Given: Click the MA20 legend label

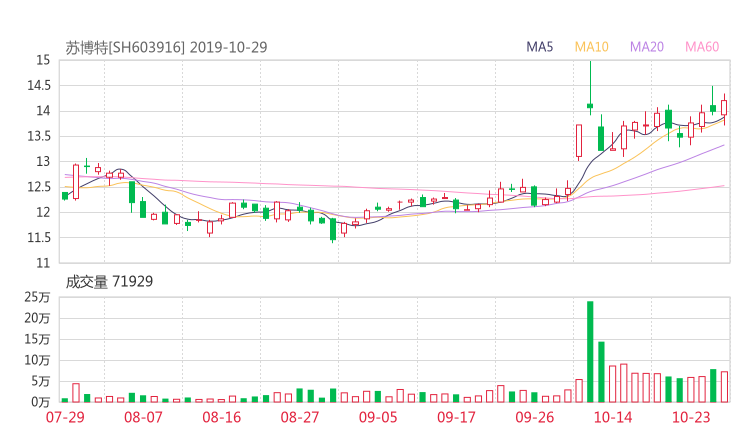Looking at the screenshot, I should (x=647, y=47).
